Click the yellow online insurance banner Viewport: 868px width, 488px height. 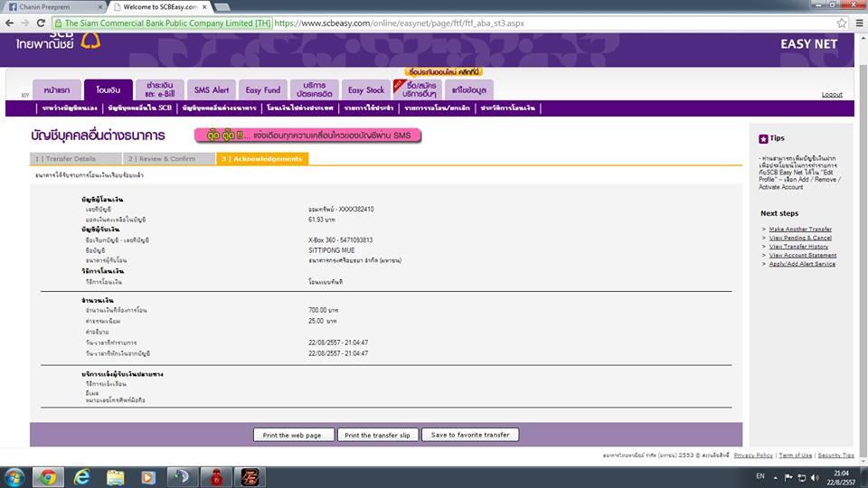(443, 72)
